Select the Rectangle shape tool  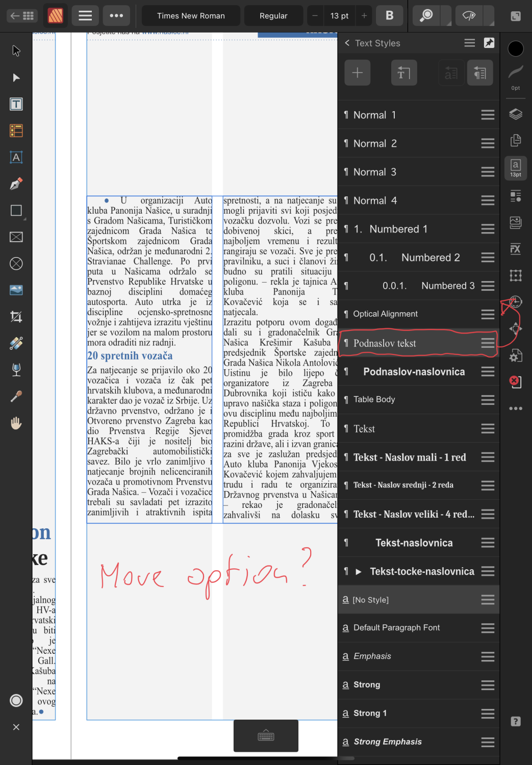pos(16,211)
